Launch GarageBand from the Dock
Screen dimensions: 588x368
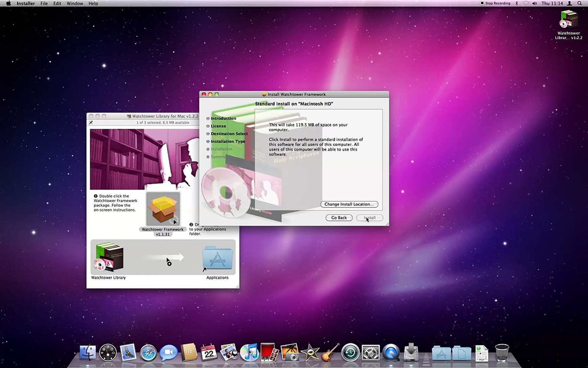point(330,352)
